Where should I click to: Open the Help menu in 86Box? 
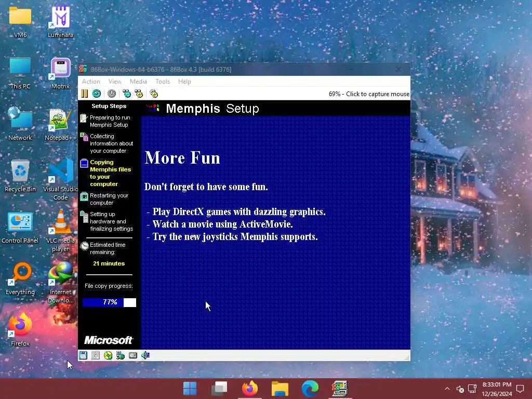click(184, 82)
